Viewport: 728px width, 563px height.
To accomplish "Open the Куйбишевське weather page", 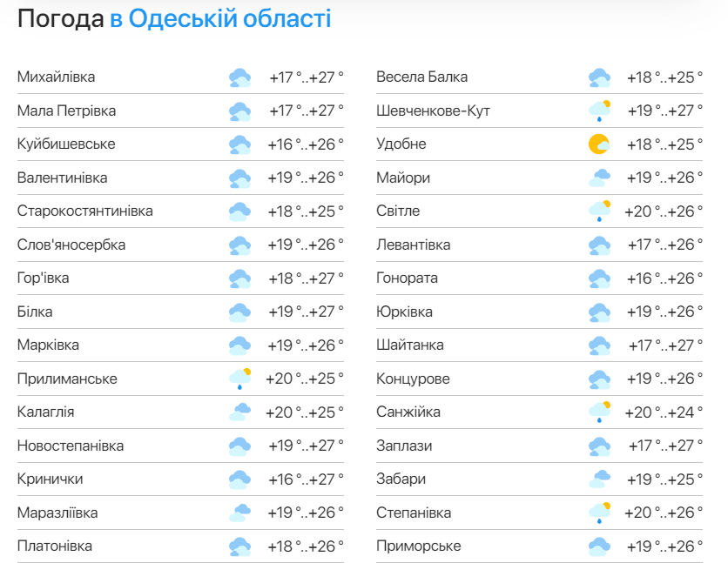I will (x=66, y=144).
